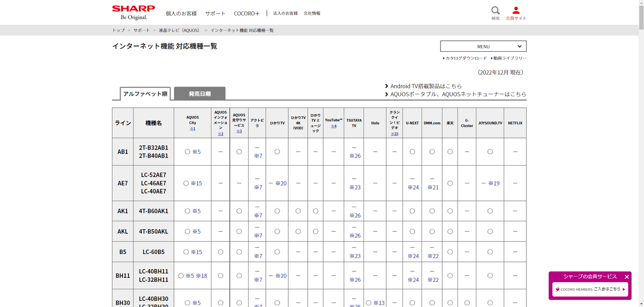
Task: Click the COCORO MEMBERS ご入会はこちら banner
Action: tap(590, 289)
